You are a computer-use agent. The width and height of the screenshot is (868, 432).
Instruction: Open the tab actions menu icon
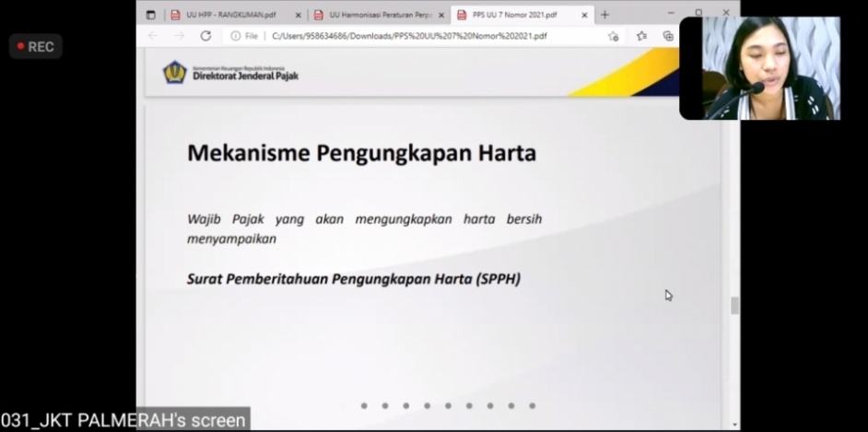click(x=151, y=15)
